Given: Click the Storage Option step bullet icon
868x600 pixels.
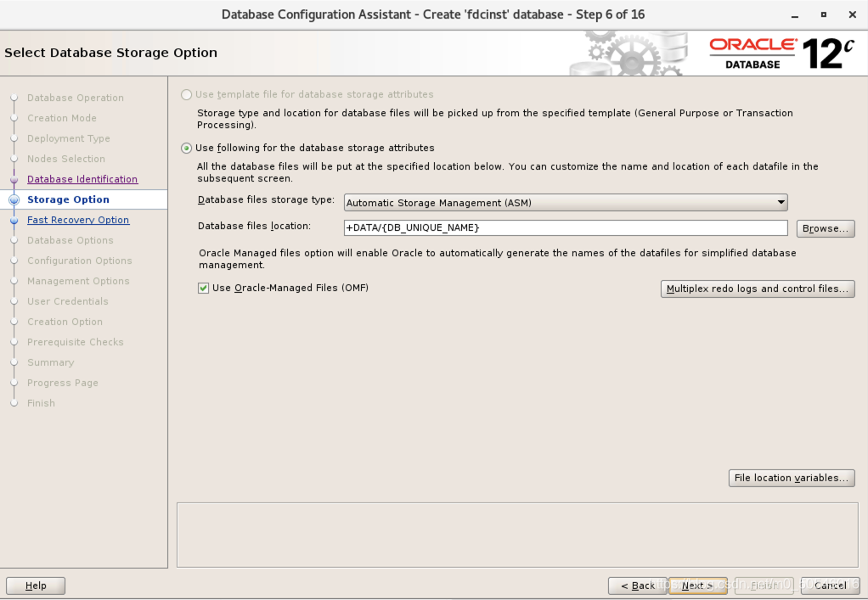Looking at the screenshot, I should 14,199.
